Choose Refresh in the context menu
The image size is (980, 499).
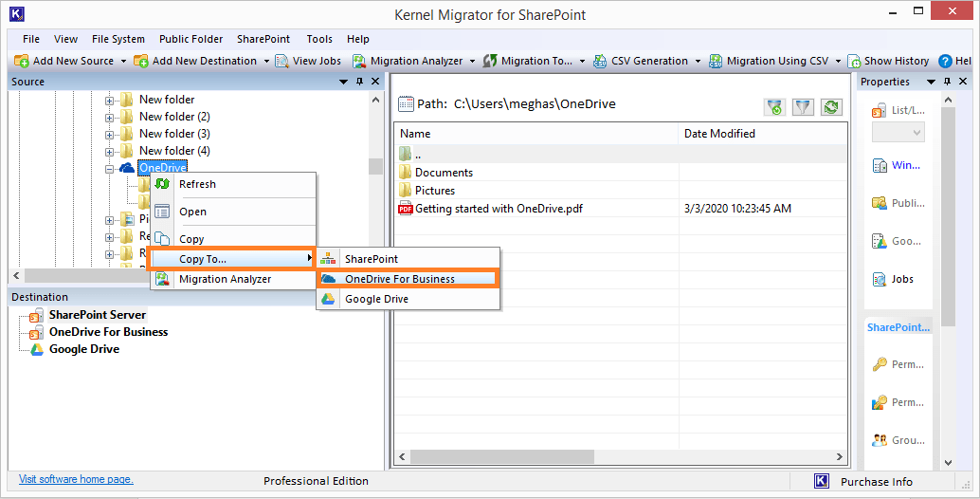point(234,184)
